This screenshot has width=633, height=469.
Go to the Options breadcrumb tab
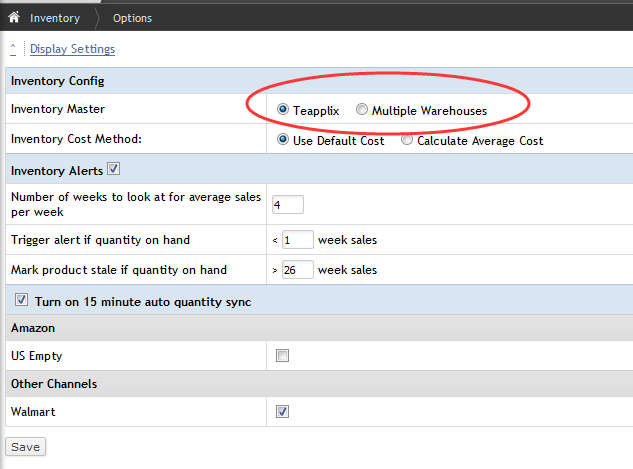point(133,18)
